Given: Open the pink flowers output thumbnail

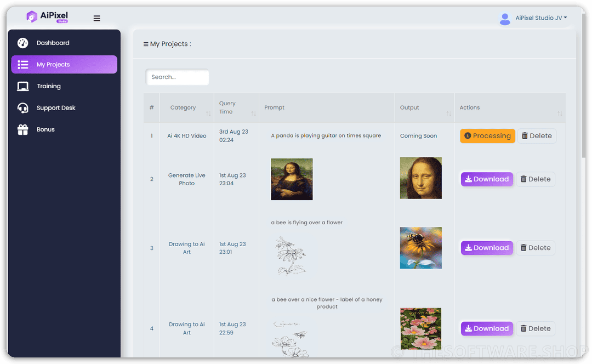Looking at the screenshot, I should click(420, 328).
